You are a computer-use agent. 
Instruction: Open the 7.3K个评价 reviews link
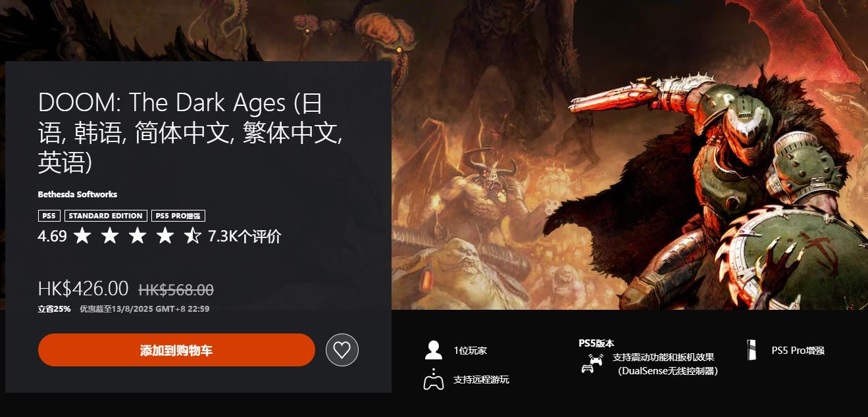pos(244,236)
